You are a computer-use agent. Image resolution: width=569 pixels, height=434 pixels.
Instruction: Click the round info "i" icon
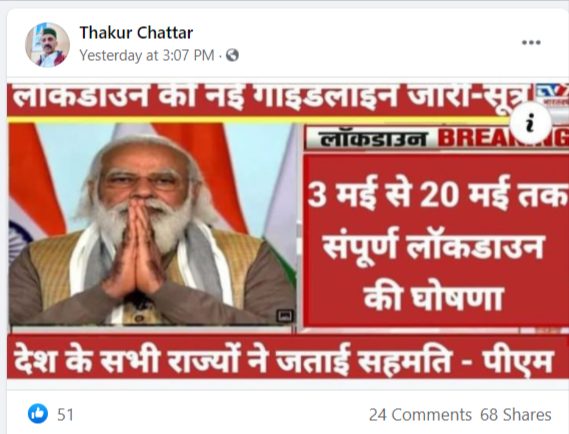point(531,123)
